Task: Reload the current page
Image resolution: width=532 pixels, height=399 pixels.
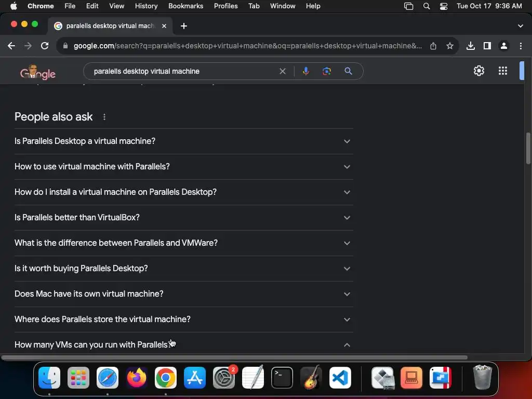Action: (x=45, y=46)
